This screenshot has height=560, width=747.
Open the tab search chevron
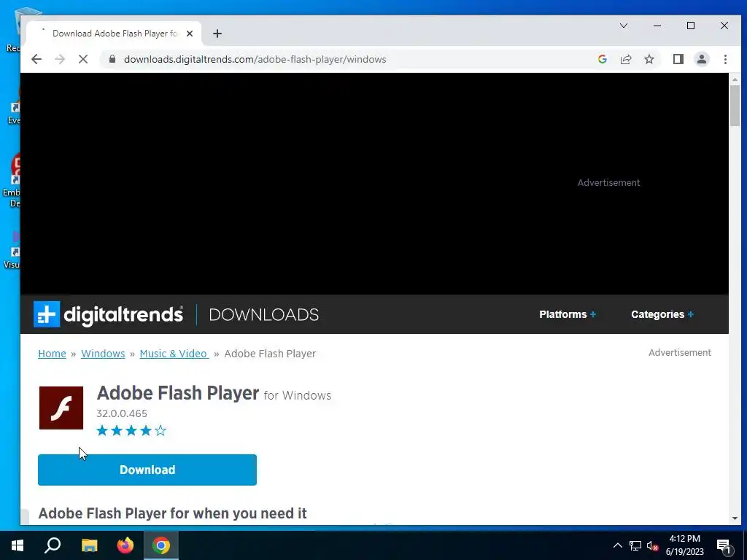point(623,26)
